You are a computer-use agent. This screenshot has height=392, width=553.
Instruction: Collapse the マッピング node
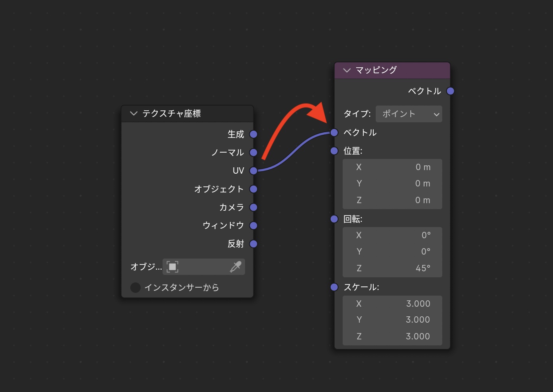point(347,70)
